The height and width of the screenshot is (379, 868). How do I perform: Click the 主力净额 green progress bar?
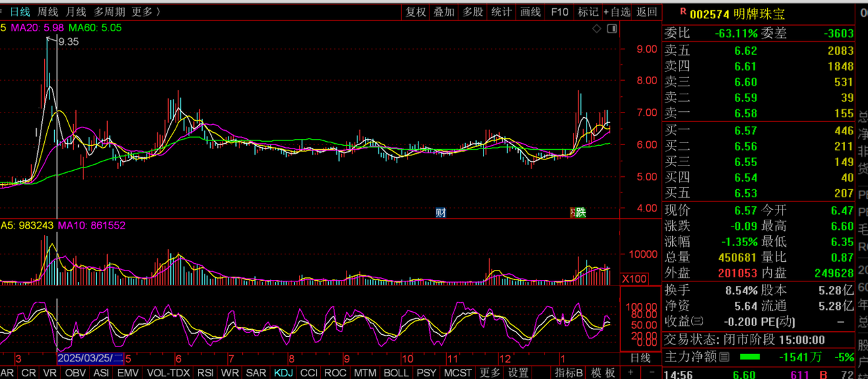[x=749, y=357]
